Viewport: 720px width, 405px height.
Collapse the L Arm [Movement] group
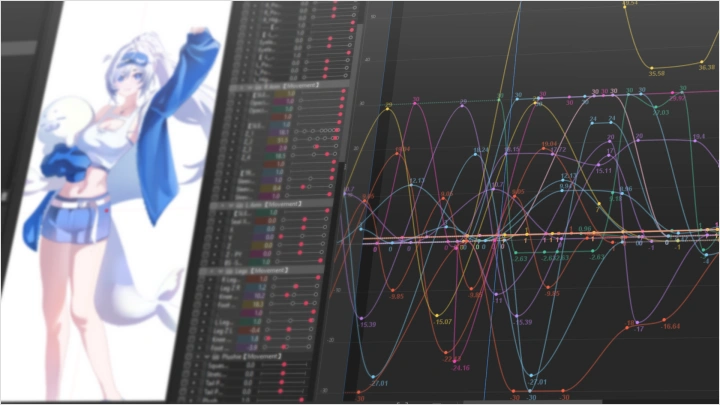pyautogui.click(x=230, y=205)
